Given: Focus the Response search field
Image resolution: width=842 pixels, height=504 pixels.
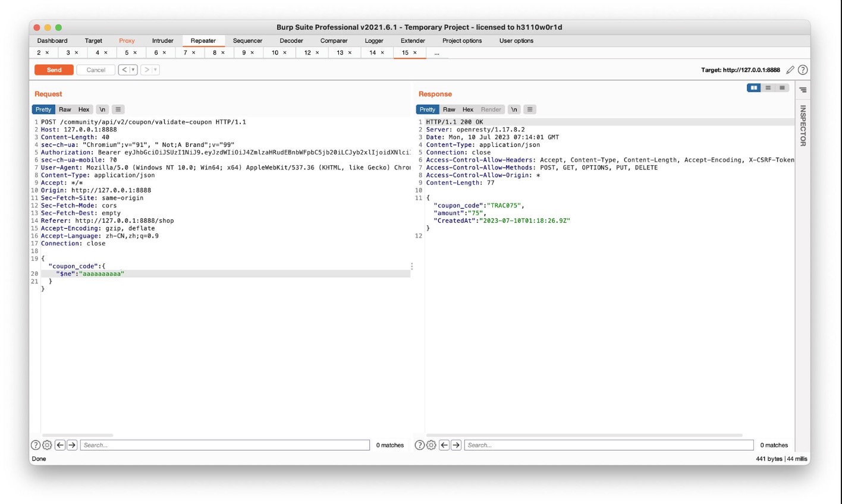Looking at the screenshot, I should [609, 445].
